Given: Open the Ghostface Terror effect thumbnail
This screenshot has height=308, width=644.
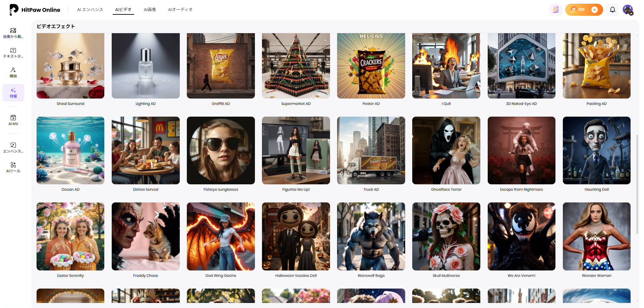Looking at the screenshot, I should (x=446, y=150).
